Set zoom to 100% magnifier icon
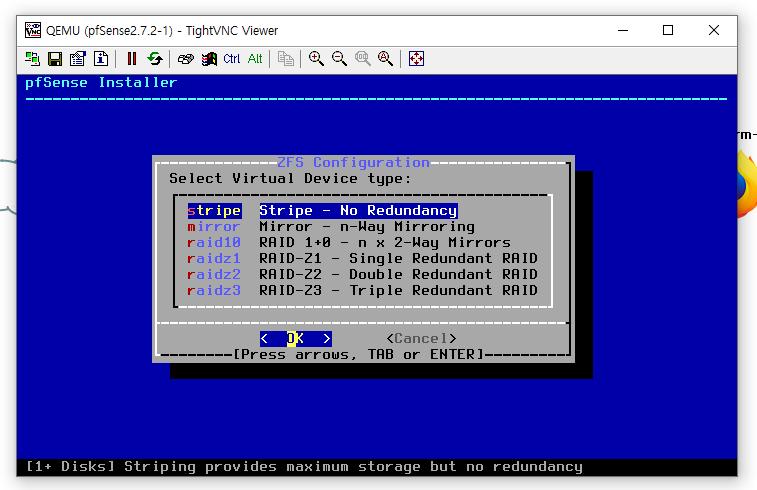757x490 pixels. tap(363, 59)
